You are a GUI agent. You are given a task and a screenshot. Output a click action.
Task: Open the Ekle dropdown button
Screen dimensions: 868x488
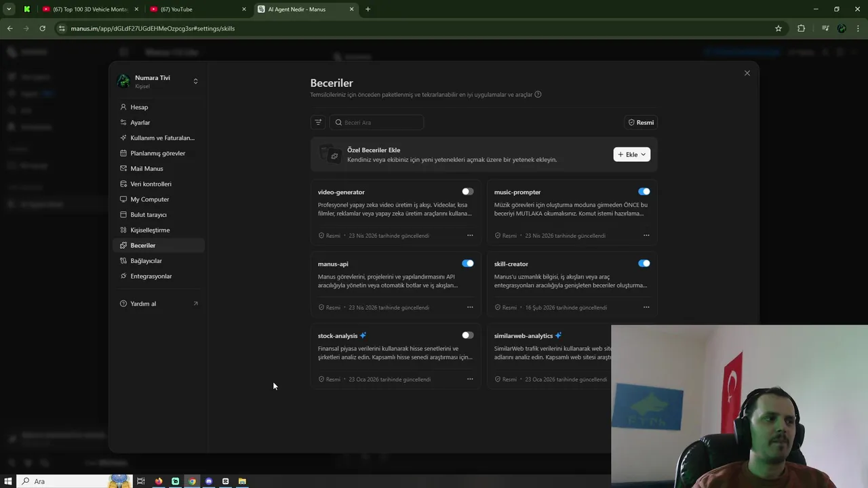pos(631,155)
